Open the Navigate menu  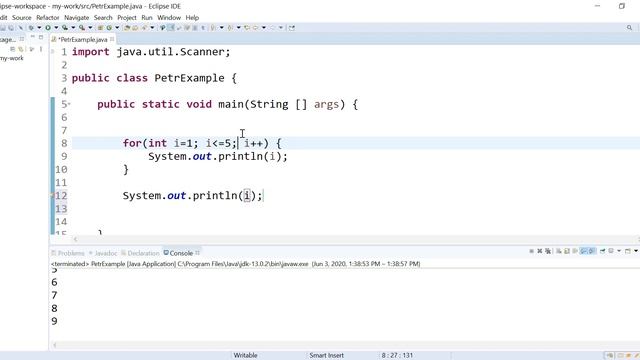[76, 18]
